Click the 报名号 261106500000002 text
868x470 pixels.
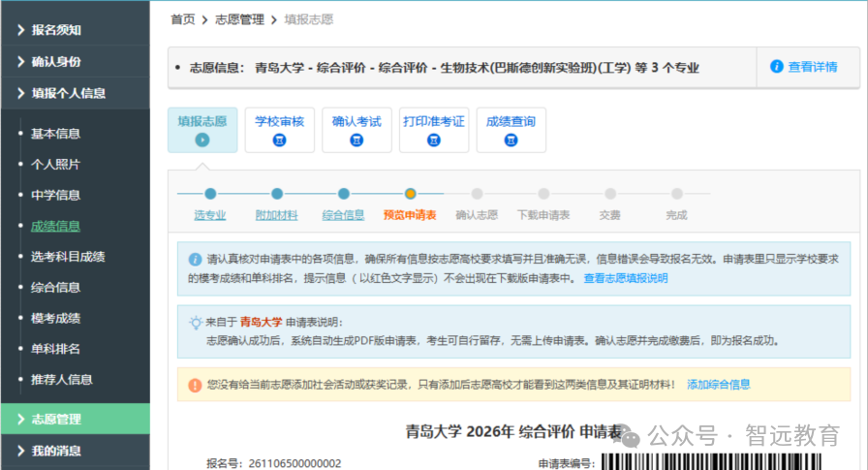point(274,463)
